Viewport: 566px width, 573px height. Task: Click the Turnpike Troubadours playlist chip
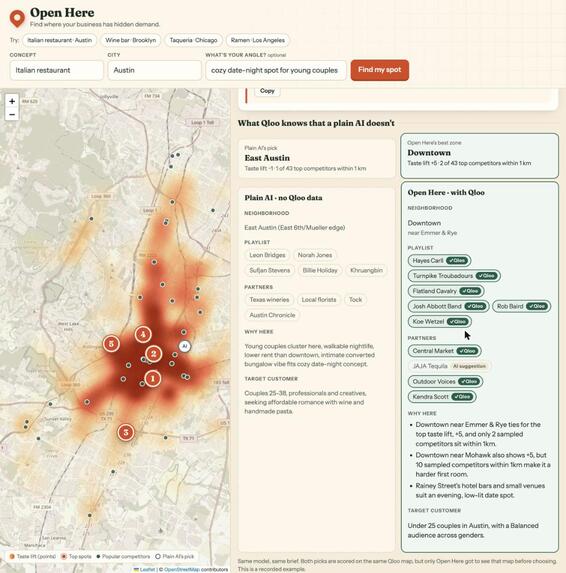(x=454, y=276)
